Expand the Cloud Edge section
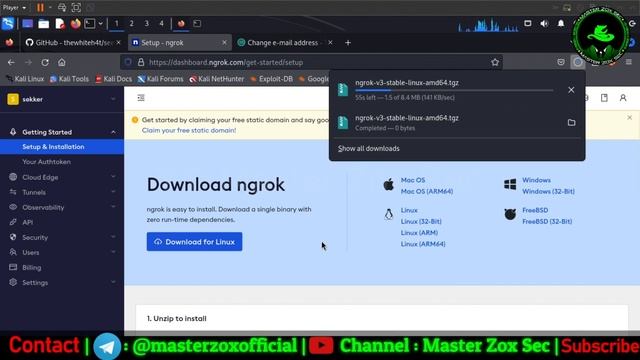The height and width of the screenshot is (360, 640). click(x=62, y=177)
